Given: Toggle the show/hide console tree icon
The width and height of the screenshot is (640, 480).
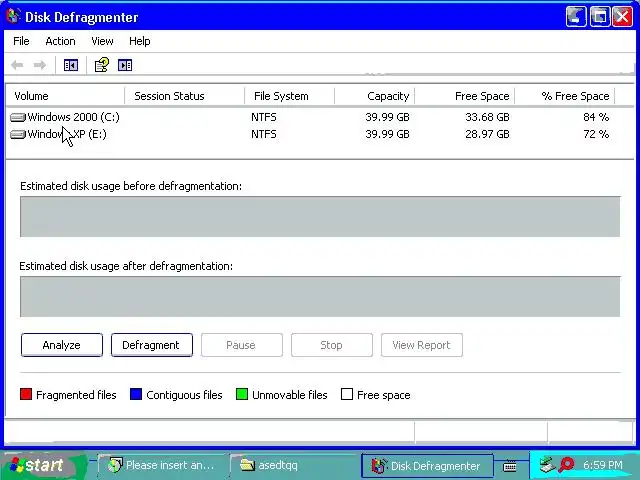Looking at the screenshot, I should click(71, 65).
